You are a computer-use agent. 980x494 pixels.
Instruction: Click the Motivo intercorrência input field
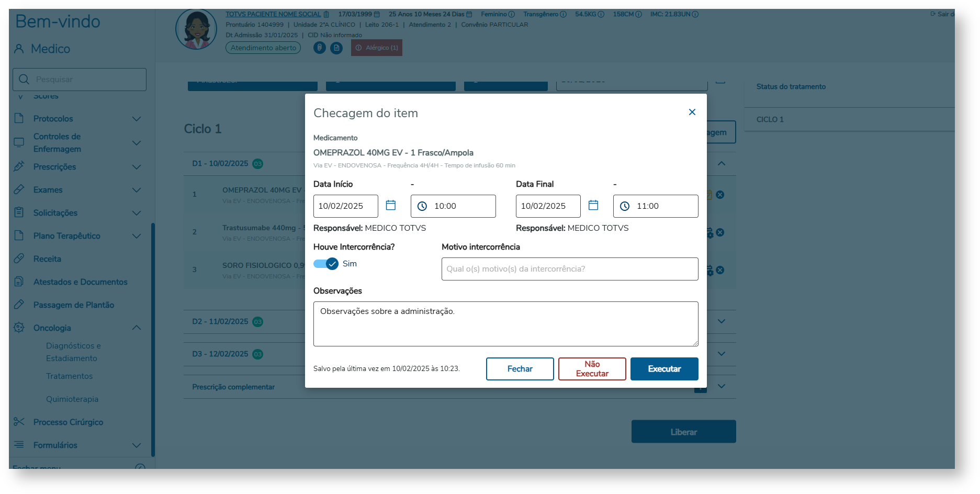tap(569, 269)
